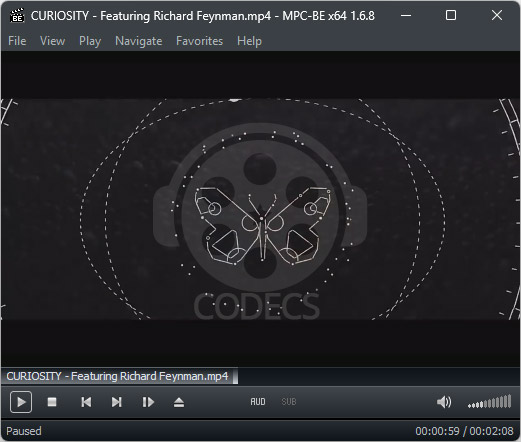This screenshot has height=442, width=521.
Task: Advance one frame with the Frame Step icon
Action: coord(148,402)
